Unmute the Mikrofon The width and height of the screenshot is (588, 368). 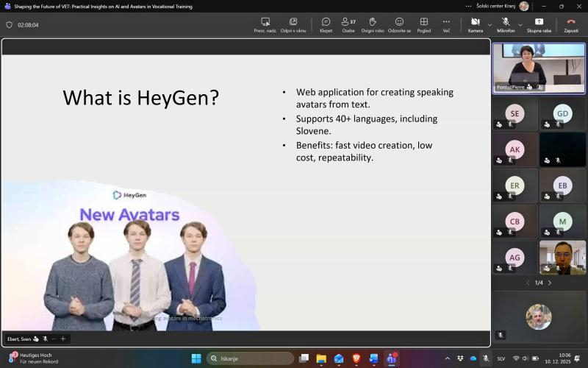pos(506,25)
